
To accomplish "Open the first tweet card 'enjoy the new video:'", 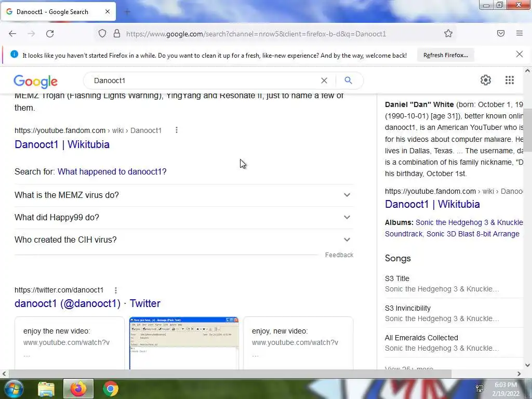I will pyautogui.click(x=70, y=343).
